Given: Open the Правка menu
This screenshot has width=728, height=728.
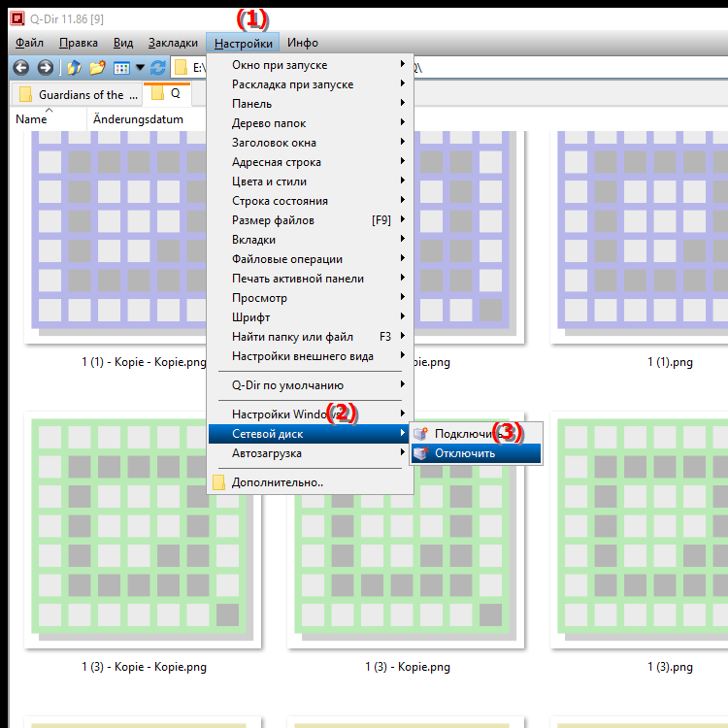Looking at the screenshot, I should point(78,43).
